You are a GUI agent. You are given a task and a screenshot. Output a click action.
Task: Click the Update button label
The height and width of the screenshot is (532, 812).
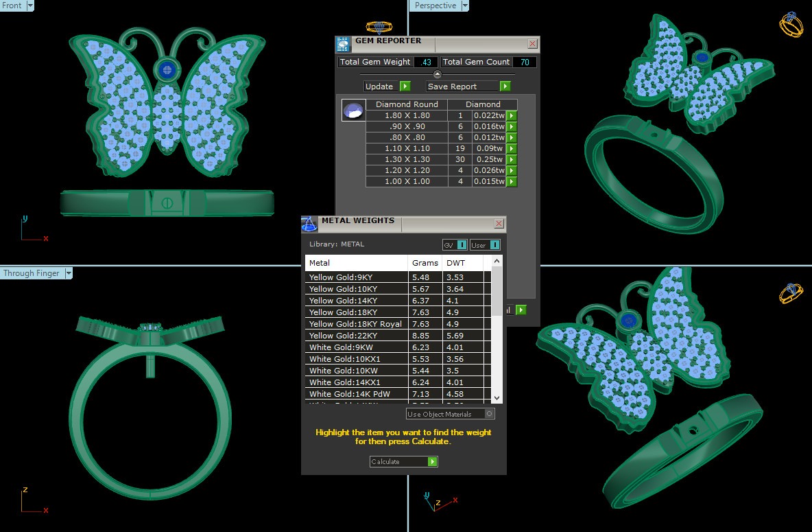click(x=379, y=86)
